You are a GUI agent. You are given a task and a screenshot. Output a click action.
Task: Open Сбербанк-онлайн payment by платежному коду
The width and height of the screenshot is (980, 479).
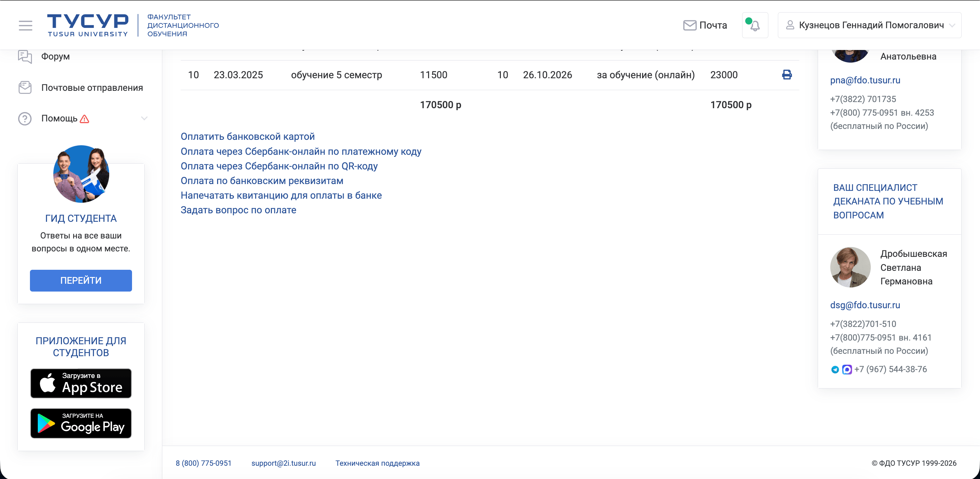click(301, 151)
